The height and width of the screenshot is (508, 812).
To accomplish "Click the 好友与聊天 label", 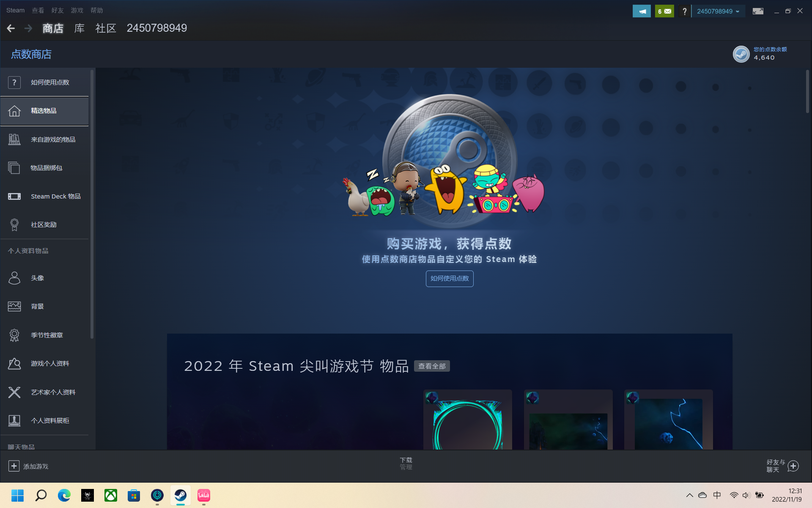I will coord(776,466).
